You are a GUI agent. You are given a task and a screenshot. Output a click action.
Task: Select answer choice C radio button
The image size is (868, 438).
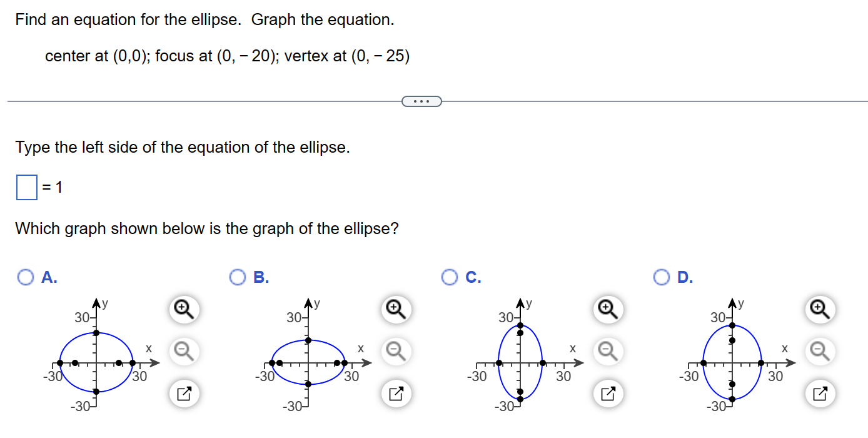pos(450,277)
